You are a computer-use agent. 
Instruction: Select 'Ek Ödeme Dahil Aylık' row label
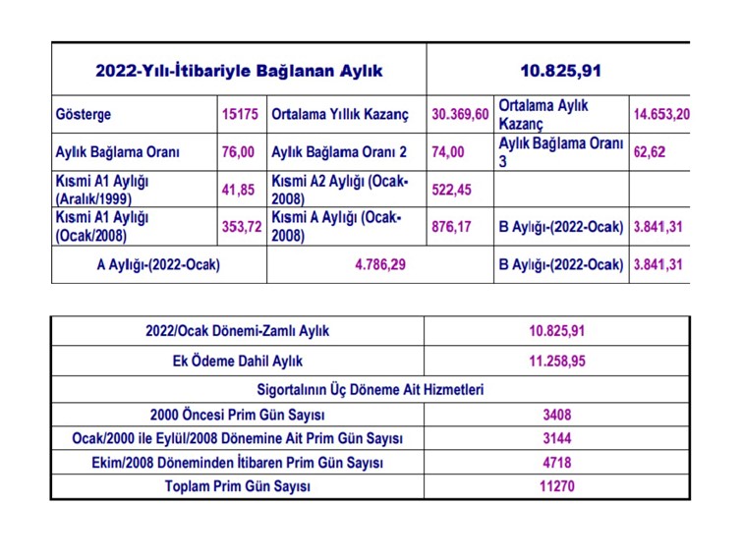click(239, 360)
